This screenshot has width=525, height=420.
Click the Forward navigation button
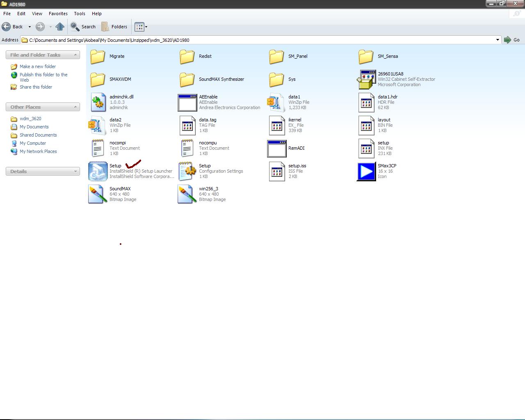(x=40, y=27)
